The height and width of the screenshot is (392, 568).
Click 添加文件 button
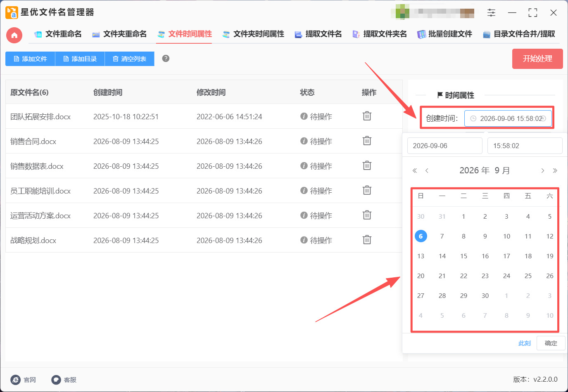click(30, 59)
